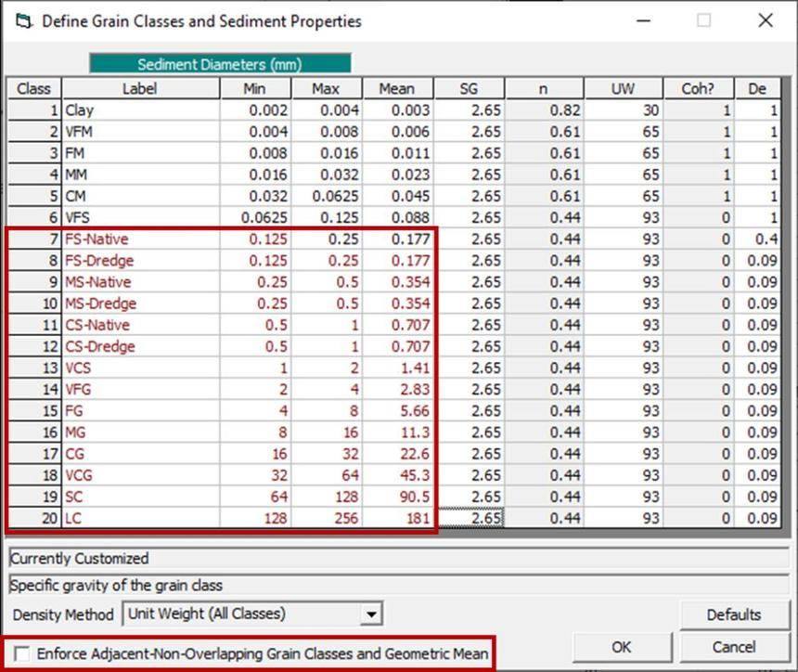Select row header for class 6
The image size is (798, 672).
coord(34,218)
